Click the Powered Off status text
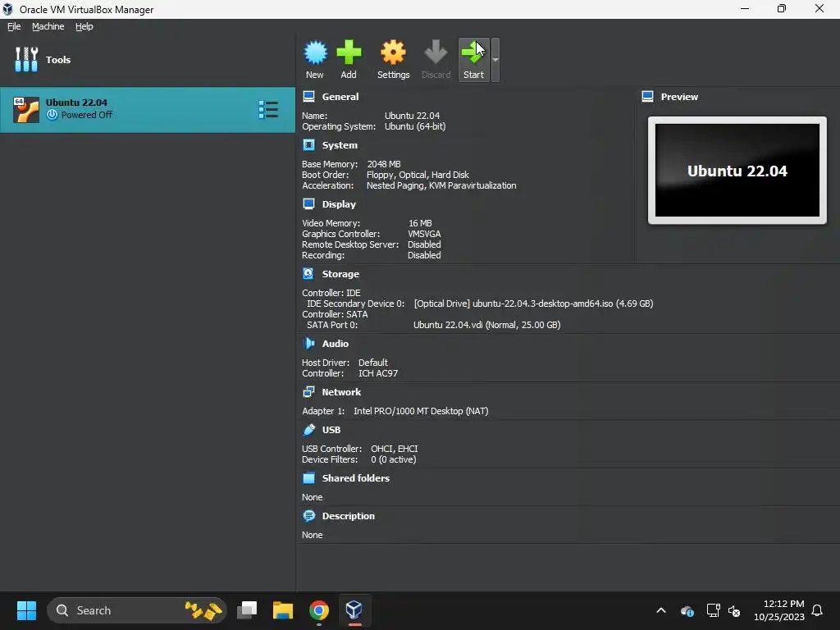The height and width of the screenshot is (630, 840). pos(87,115)
